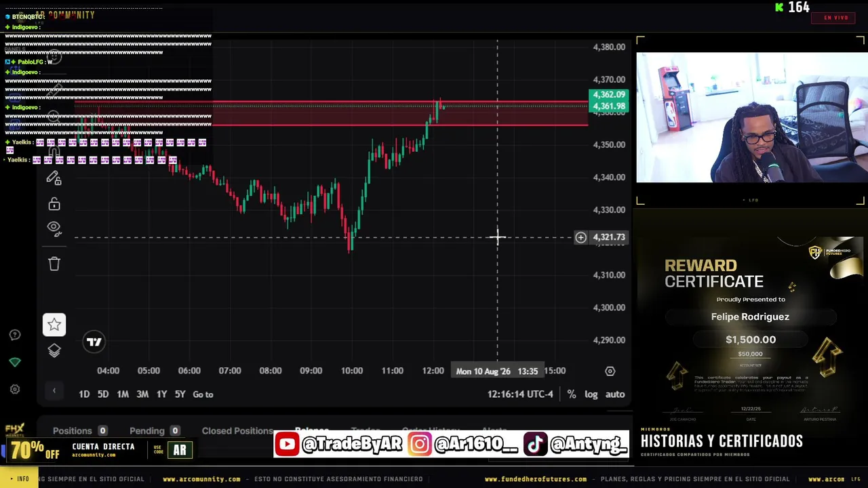868x488 pixels.
Task: Hide all drawings using the eye icon
Action: coord(54,228)
